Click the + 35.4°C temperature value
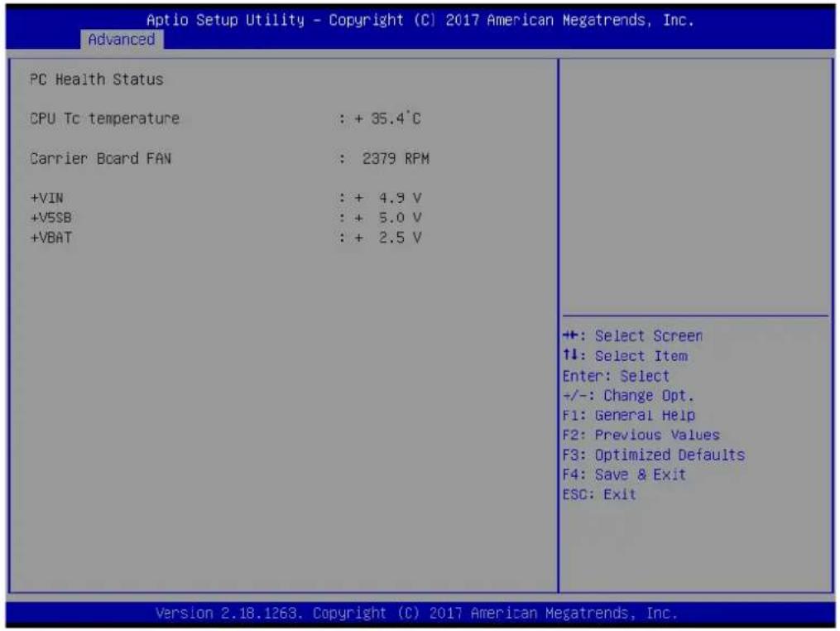 coord(388,118)
